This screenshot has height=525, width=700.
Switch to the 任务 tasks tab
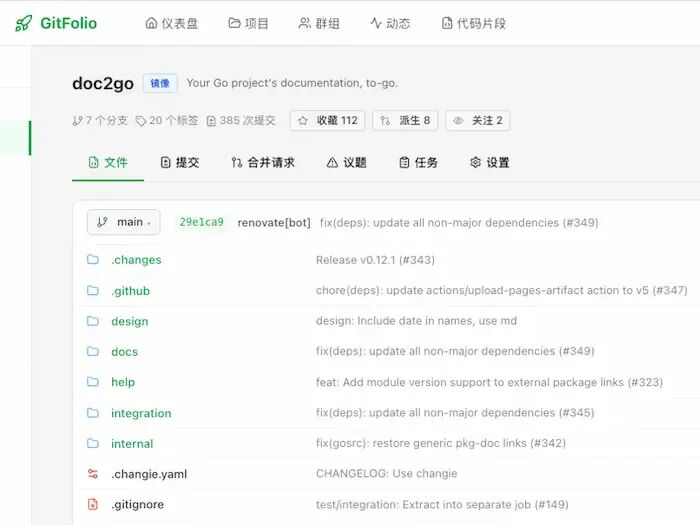pyautogui.click(x=418, y=162)
